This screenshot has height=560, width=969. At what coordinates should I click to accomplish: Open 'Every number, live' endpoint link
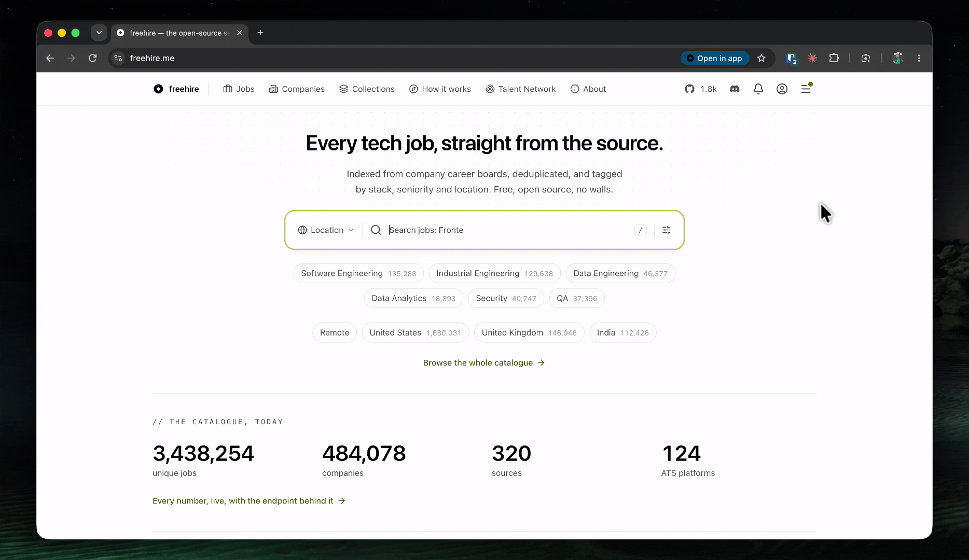click(x=249, y=501)
